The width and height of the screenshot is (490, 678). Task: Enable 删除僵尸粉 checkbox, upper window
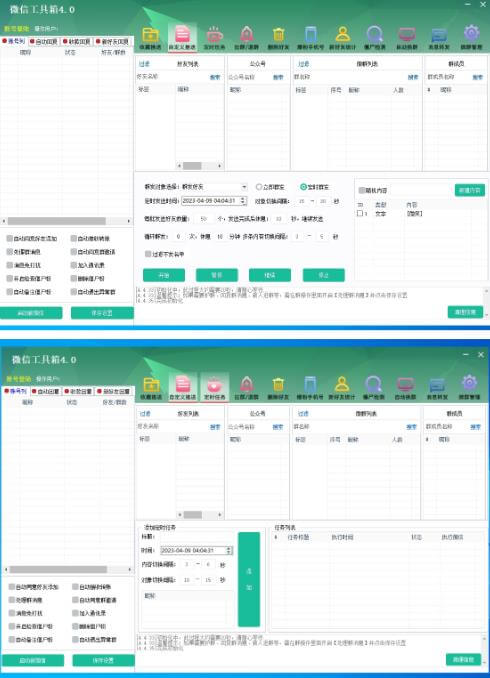(74, 278)
